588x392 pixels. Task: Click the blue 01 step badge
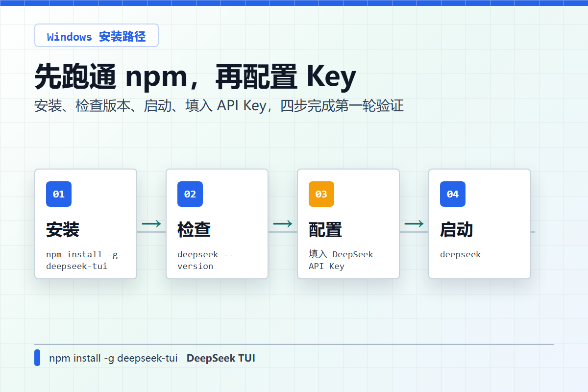[x=59, y=194]
